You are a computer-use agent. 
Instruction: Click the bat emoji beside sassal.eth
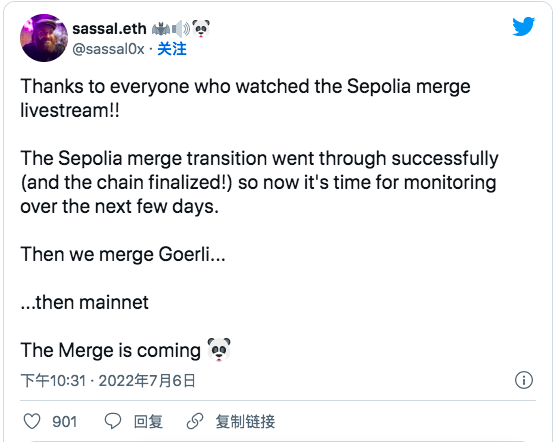click(x=161, y=29)
